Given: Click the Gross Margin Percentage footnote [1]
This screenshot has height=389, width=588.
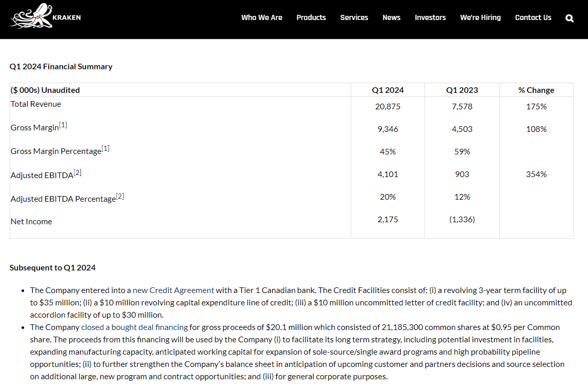Looking at the screenshot, I should pos(106,149).
